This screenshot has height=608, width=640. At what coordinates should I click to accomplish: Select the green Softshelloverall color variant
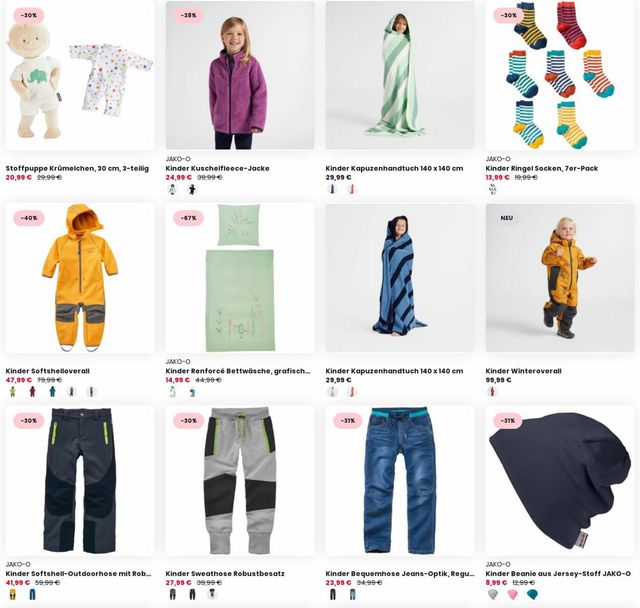(13, 392)
